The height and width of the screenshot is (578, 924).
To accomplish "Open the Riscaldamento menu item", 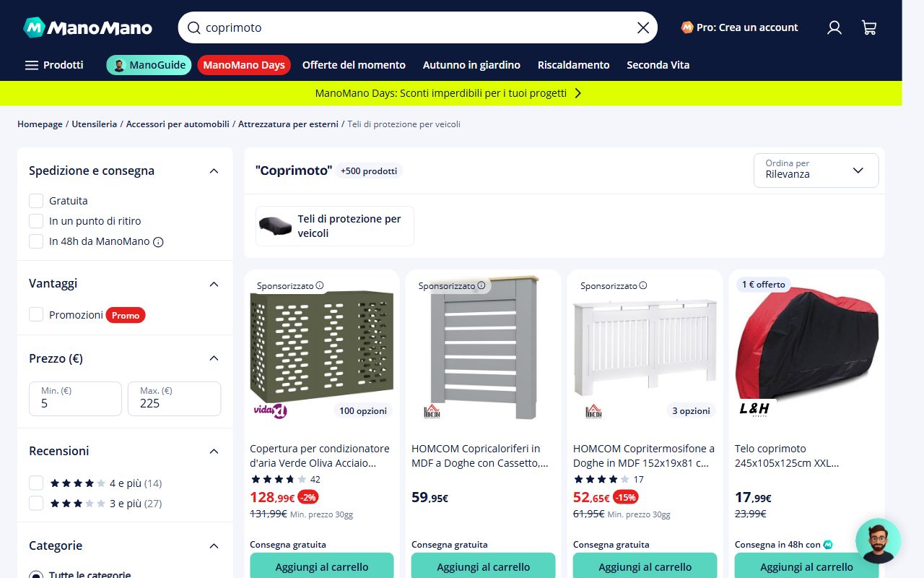I will (x=574, y=65).
